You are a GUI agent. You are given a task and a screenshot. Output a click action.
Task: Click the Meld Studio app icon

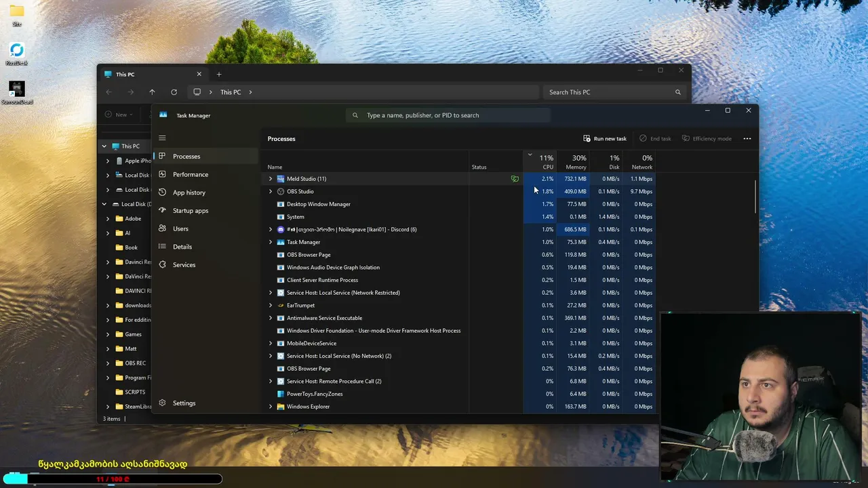281,179
